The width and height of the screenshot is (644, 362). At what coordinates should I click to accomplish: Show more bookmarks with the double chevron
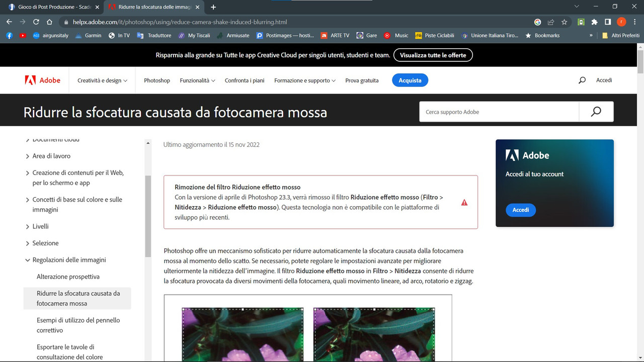tap(591, 36)
